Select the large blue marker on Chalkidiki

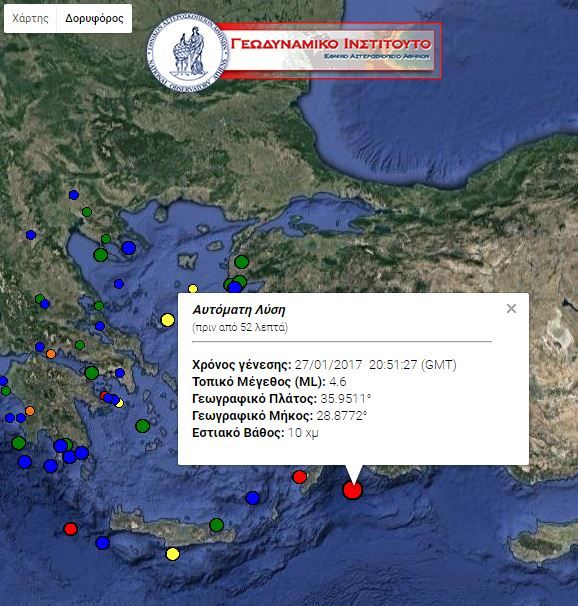[129, 248]
